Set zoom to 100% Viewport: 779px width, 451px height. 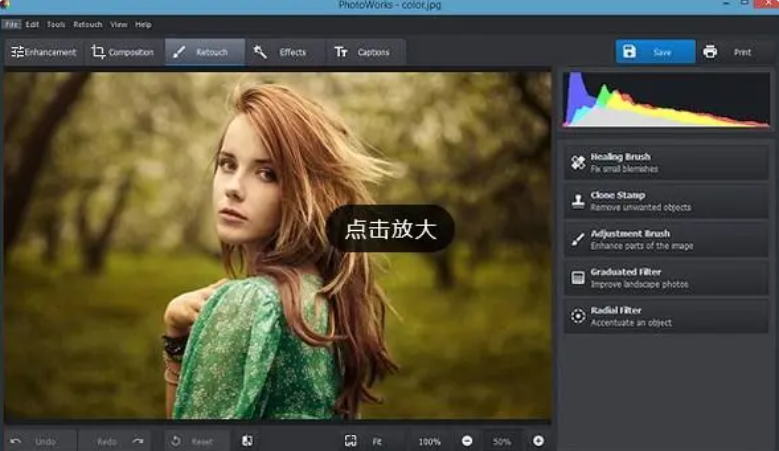pos(429,441)
